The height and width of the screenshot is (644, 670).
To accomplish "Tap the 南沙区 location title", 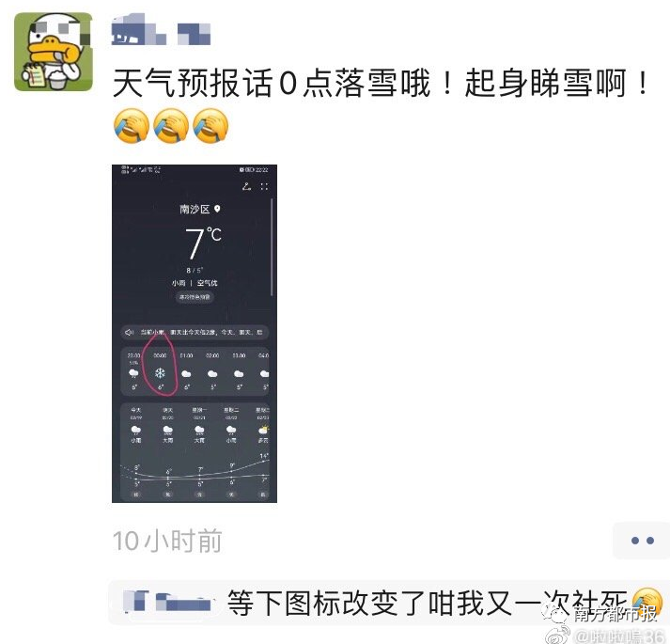I will point(195,209).
